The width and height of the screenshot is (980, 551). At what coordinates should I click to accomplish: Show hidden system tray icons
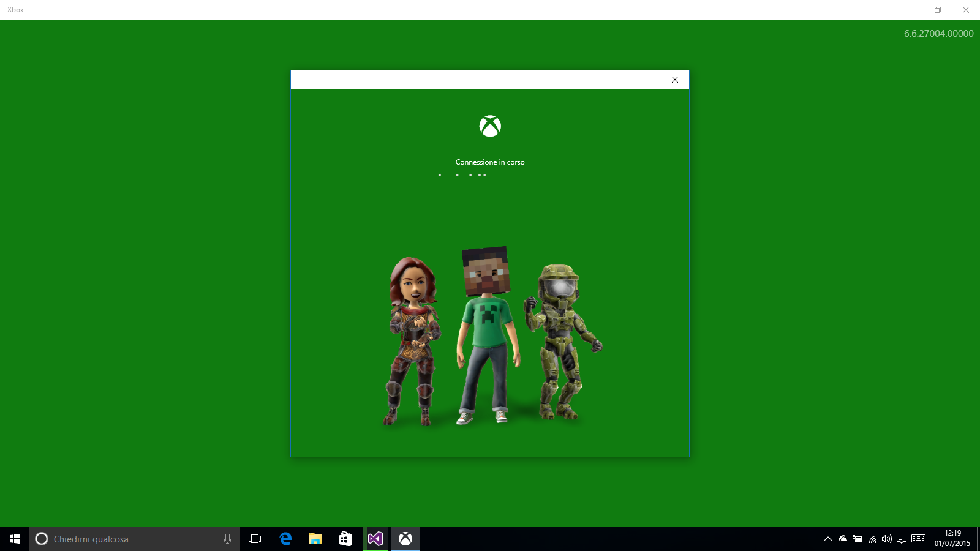828,539
